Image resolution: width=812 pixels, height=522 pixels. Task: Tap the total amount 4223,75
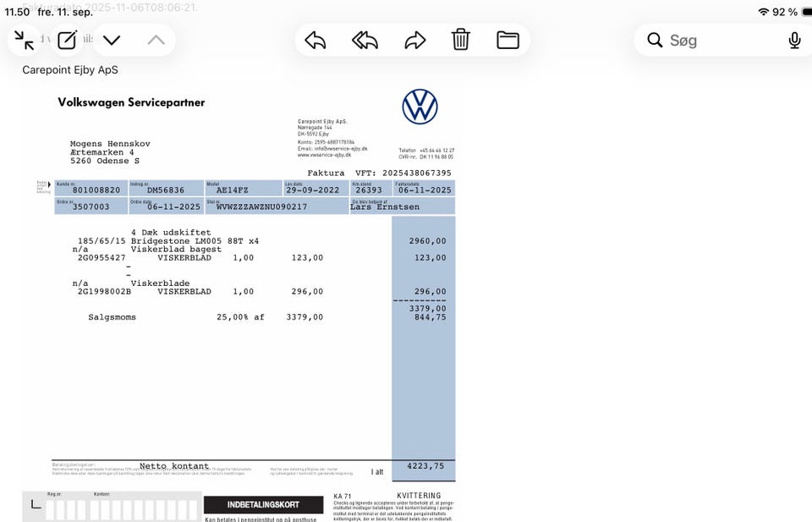[x=425, y=465]
